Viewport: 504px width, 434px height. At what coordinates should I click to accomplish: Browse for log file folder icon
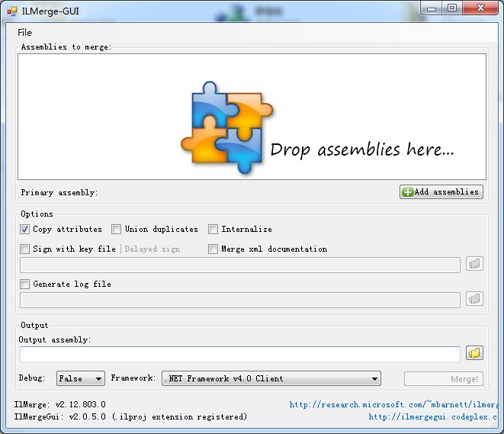point(474,299)
